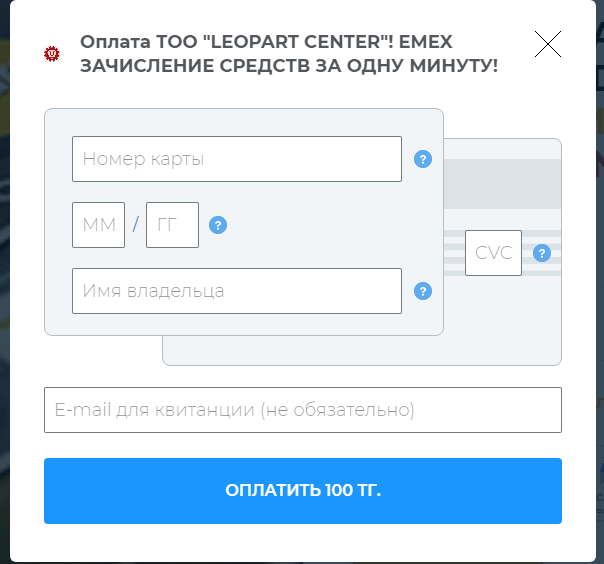The image size is (604, 564).
Task: Show help for card expiry date
Action: tap(218, 225)
